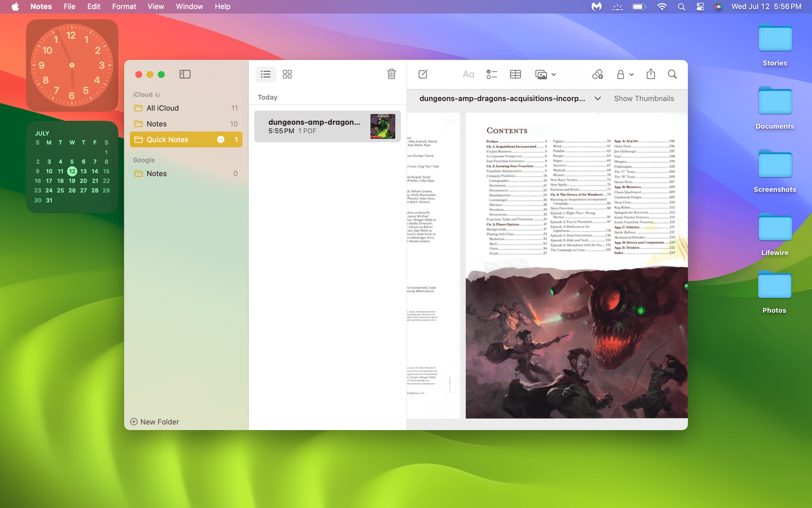Delete the note using the trash icon

click(391, 74)
